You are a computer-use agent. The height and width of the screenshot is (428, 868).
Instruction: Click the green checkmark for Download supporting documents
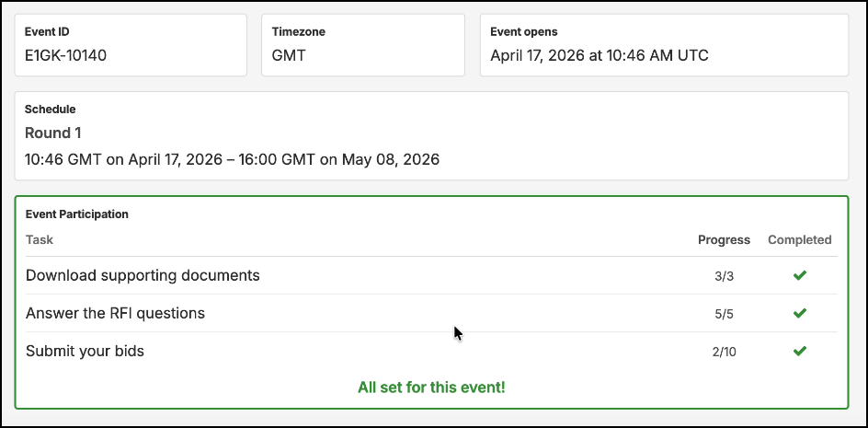point(799,275)
